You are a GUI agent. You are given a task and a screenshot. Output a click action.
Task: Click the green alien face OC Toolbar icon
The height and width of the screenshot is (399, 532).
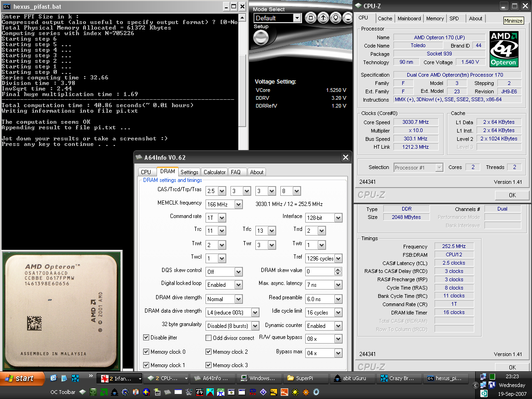(93, 392)
